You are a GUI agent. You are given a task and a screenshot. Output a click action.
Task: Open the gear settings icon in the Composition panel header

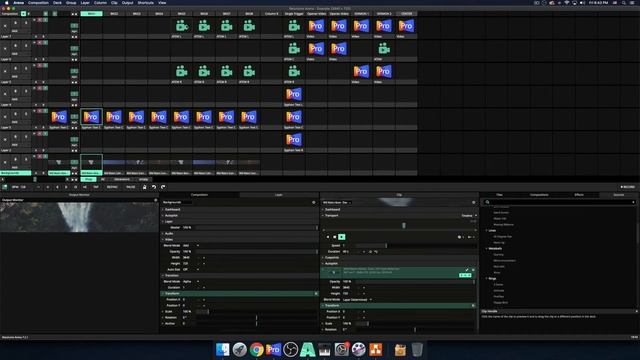click(x=314, y=202)
